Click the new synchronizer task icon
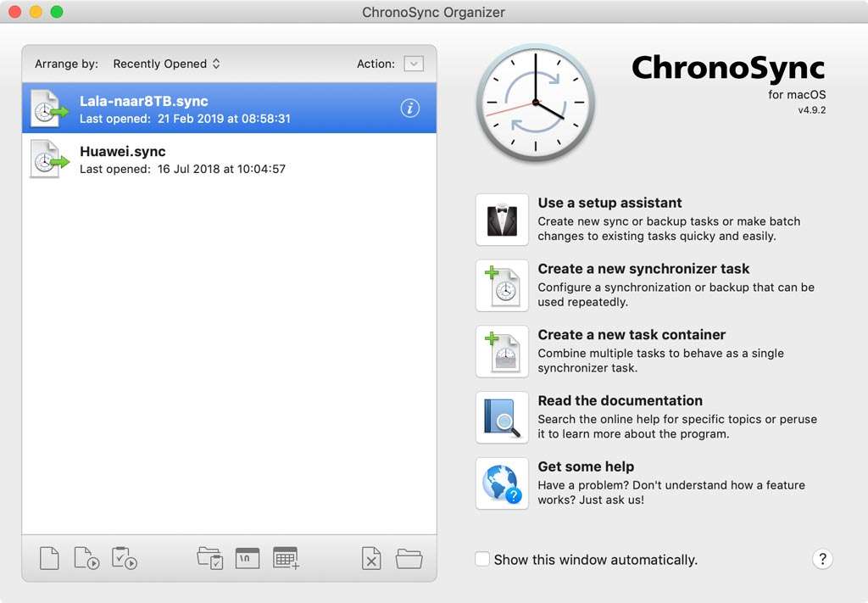 [x=502, y=286]
